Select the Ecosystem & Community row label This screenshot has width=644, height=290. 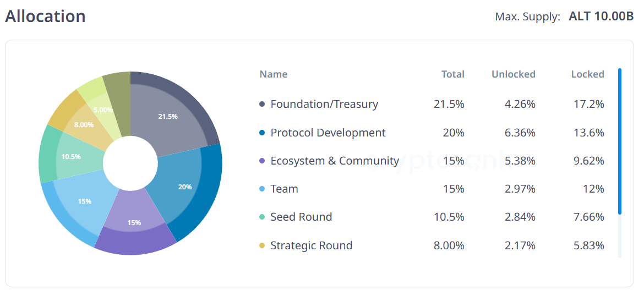click(x=335, y=161)
